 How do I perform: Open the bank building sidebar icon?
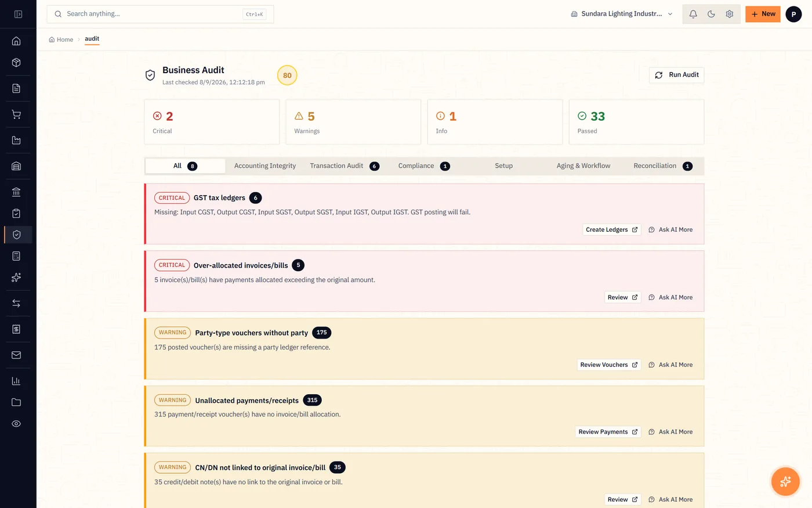(16, 192)
